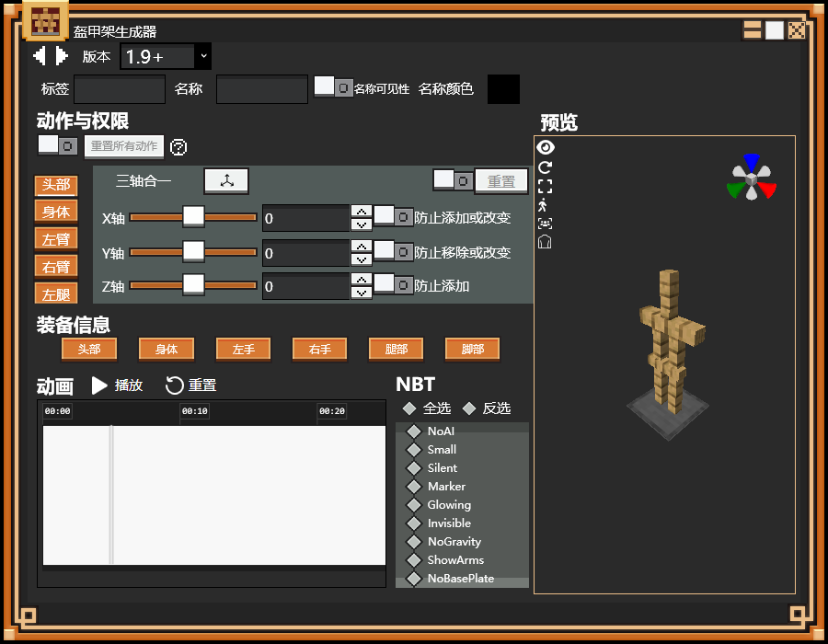Click the X axis slider handle

click(x=193, y=217)
